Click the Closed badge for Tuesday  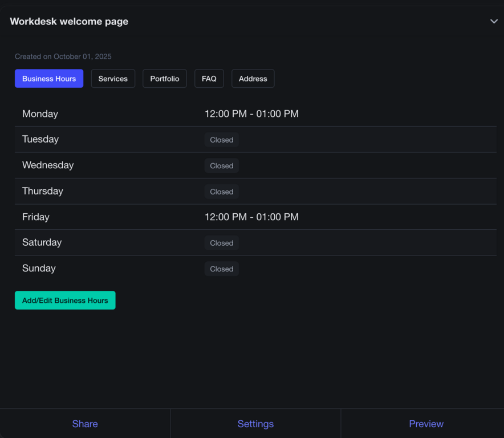point(221,140)
